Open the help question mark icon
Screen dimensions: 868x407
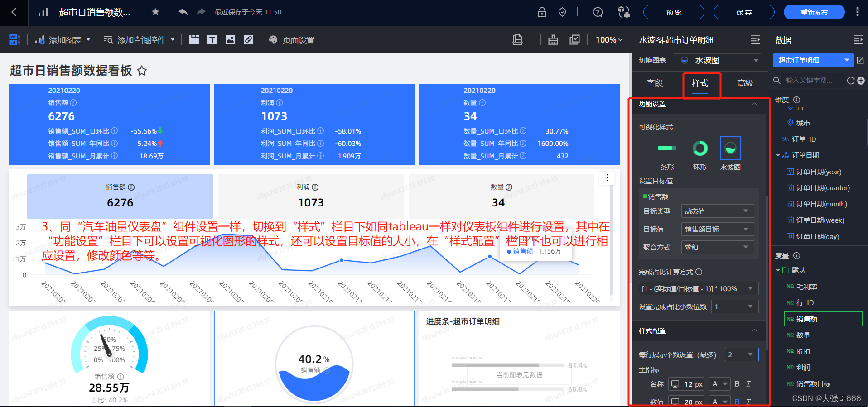point(598,12)
